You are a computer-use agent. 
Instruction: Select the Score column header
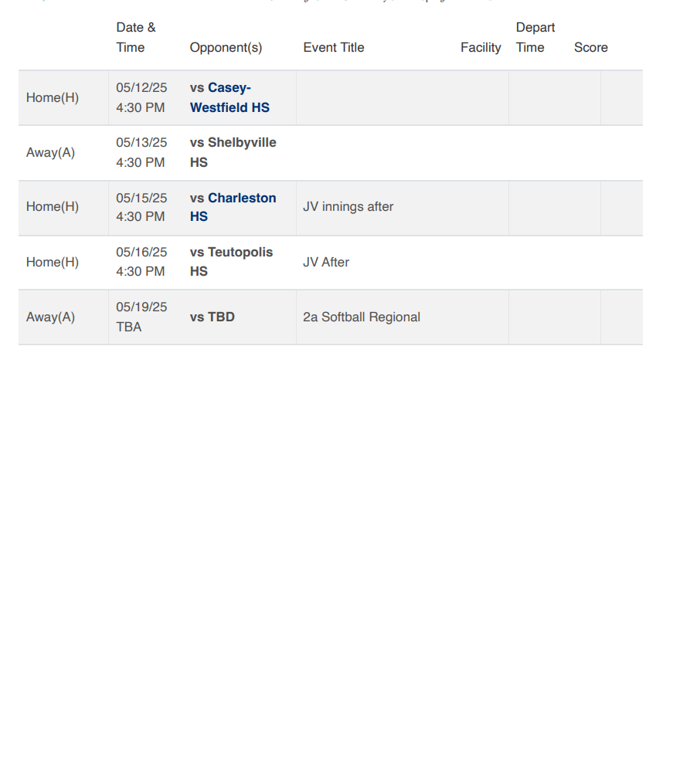pos(591,47)
